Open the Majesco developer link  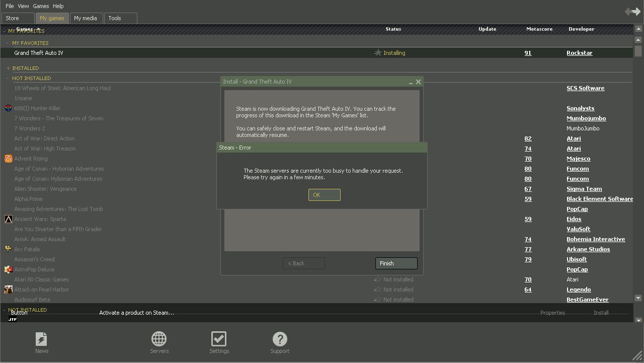[x=578, y=159]
